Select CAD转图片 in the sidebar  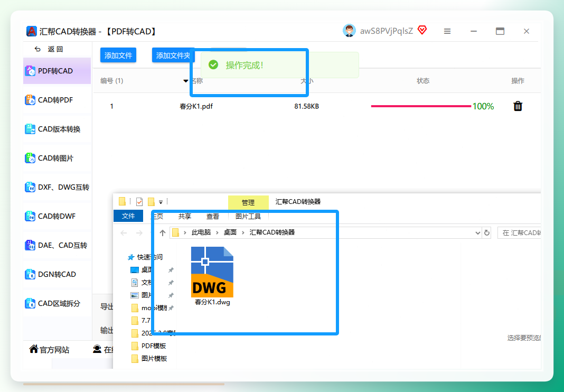(57, 158)
